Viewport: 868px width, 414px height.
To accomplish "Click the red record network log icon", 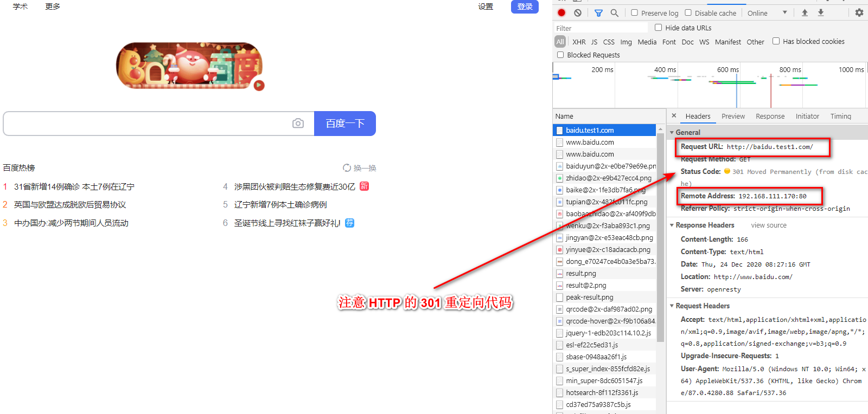I will (561, 12).
